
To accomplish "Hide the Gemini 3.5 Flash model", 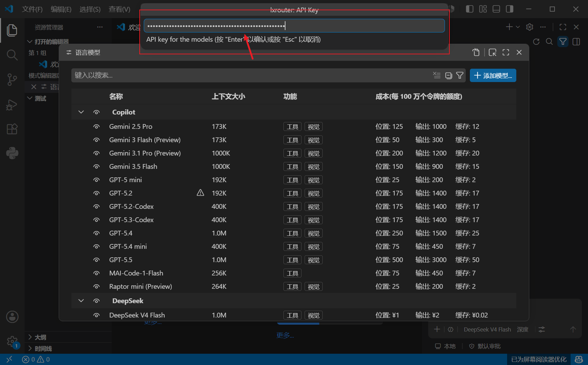I will pyautogui.click(x=97, y=167).
